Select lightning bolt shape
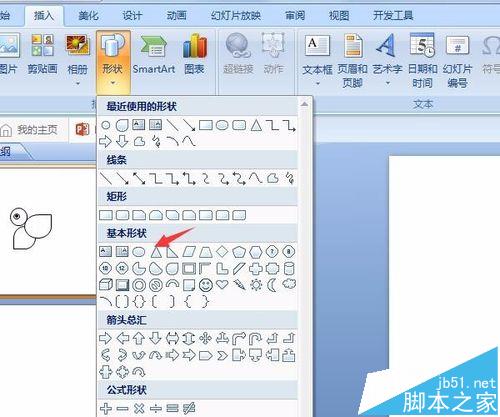This screenshot has height=417, width=500. coord(239,284)
